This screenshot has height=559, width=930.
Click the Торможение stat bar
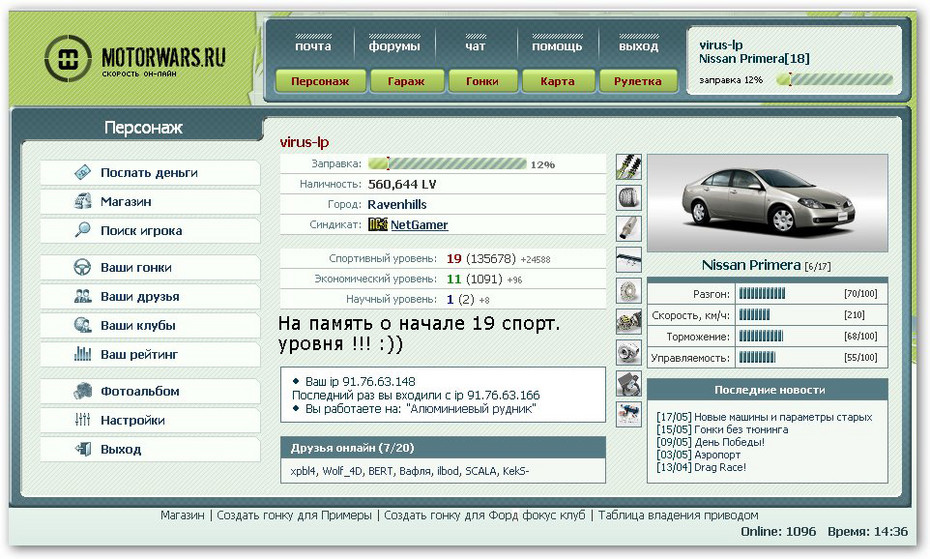point(761,336)
